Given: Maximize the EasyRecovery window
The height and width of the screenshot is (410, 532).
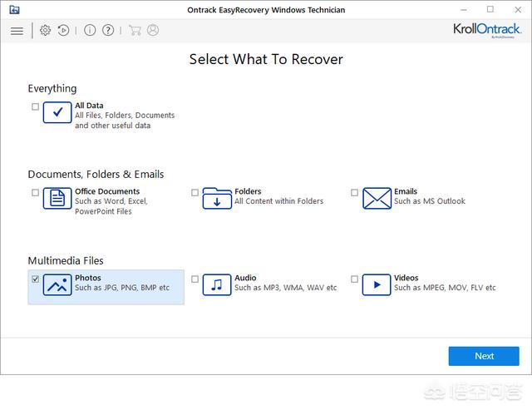Looking at the screenshot, I should point(490,9).
